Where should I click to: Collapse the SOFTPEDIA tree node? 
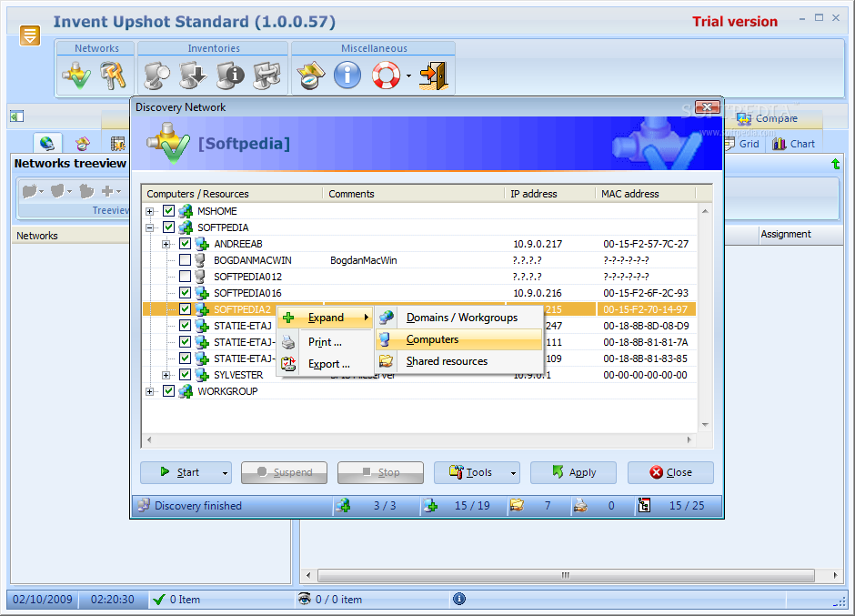pyautogui.click(x=150, y=227)
